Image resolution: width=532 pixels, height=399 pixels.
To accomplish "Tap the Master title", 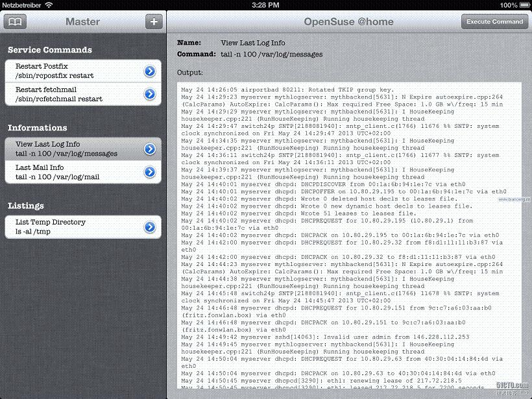I will (x=83, y=21).
